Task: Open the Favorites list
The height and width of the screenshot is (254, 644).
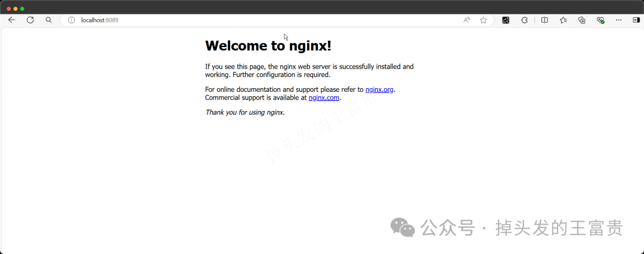Action: pyautogui.click(x=563, y=20)
